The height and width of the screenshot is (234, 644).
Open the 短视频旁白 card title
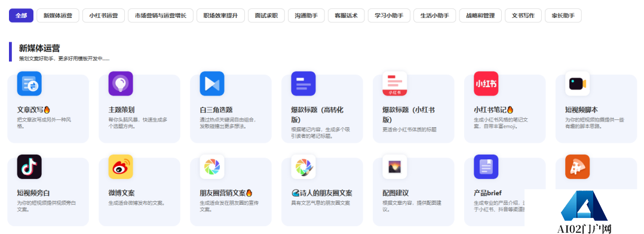point(33,193)
